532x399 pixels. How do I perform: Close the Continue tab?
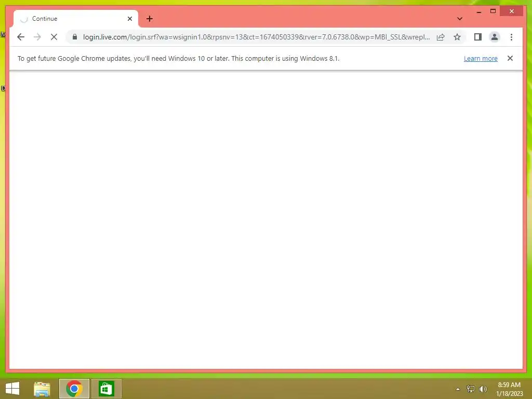tap(129, 19)
